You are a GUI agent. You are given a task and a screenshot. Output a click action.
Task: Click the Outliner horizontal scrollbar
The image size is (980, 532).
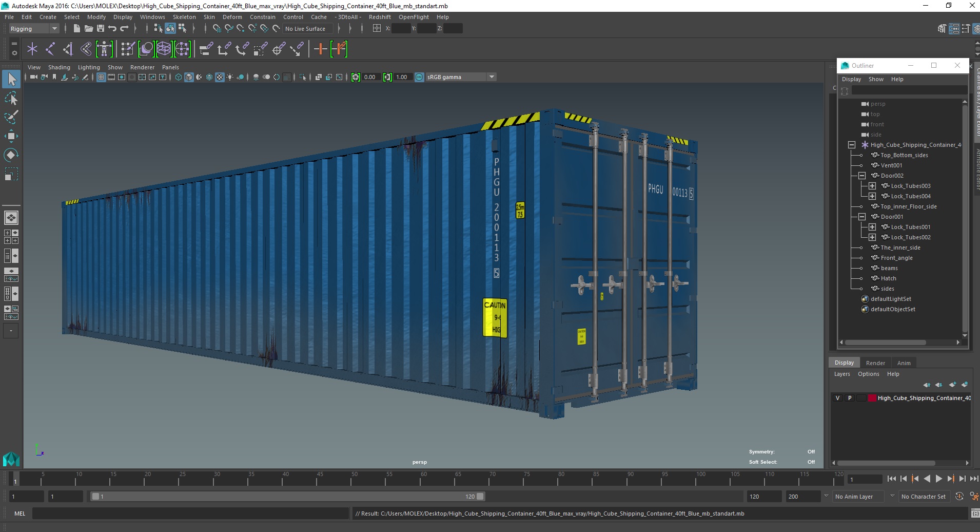pos(885,342)
